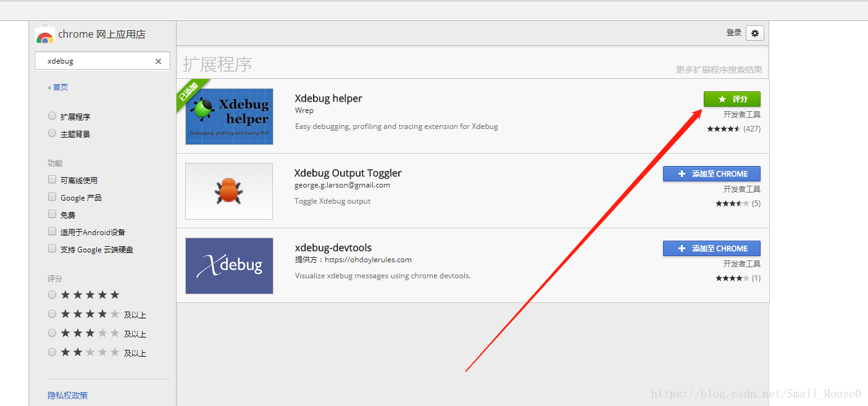Select four stars 及以上 rating filter

coord(52,314)
